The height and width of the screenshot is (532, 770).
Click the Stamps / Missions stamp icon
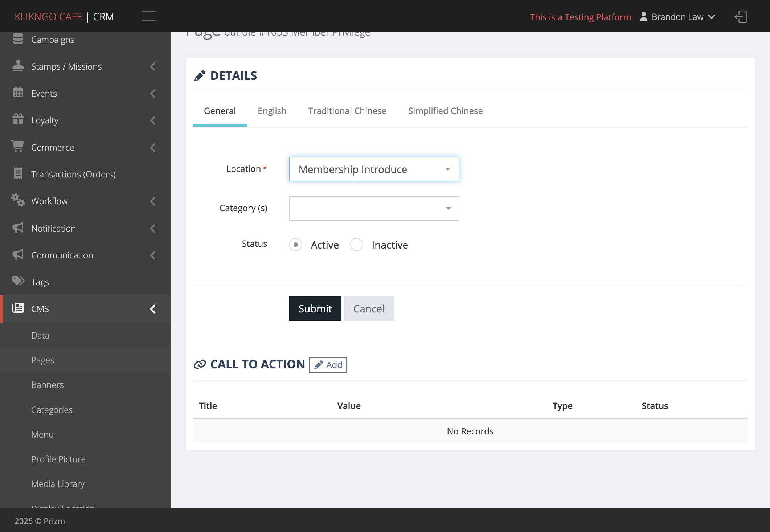tap(18, 66)
